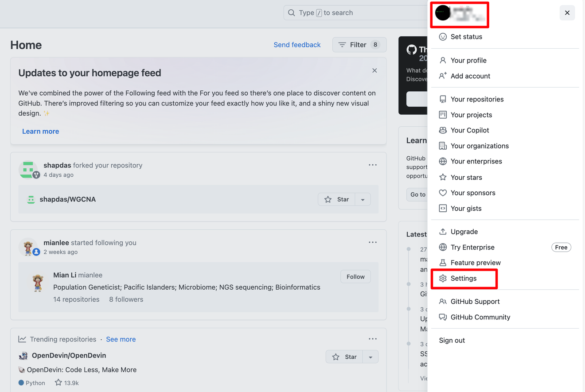
Task: Close the user menu panel
Action: (x=567, y=13)
